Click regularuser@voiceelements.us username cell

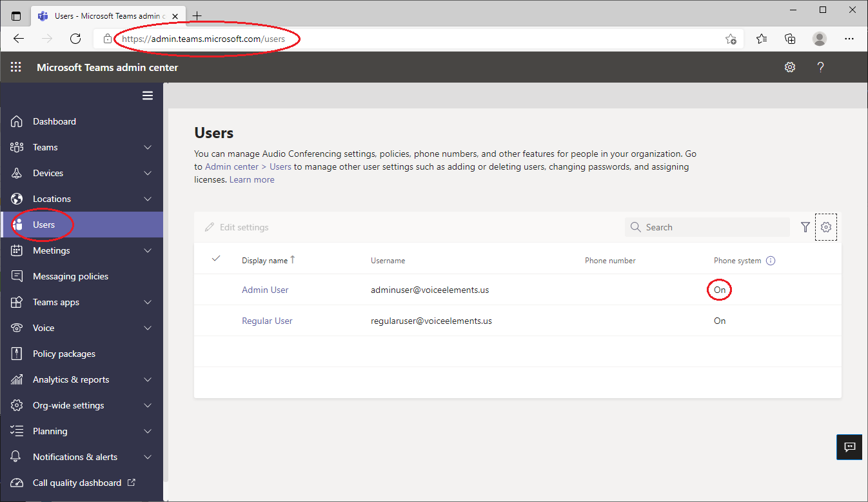point(431,321)
